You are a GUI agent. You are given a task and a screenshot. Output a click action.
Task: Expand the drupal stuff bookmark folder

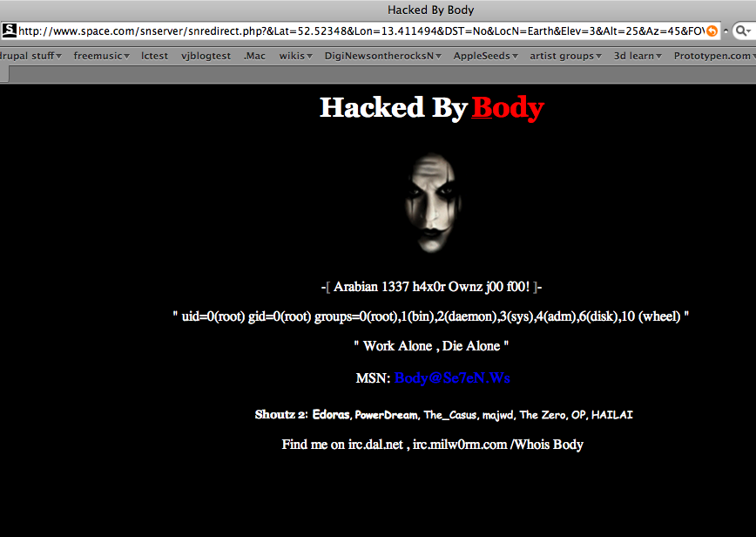(x=30, y=56)
